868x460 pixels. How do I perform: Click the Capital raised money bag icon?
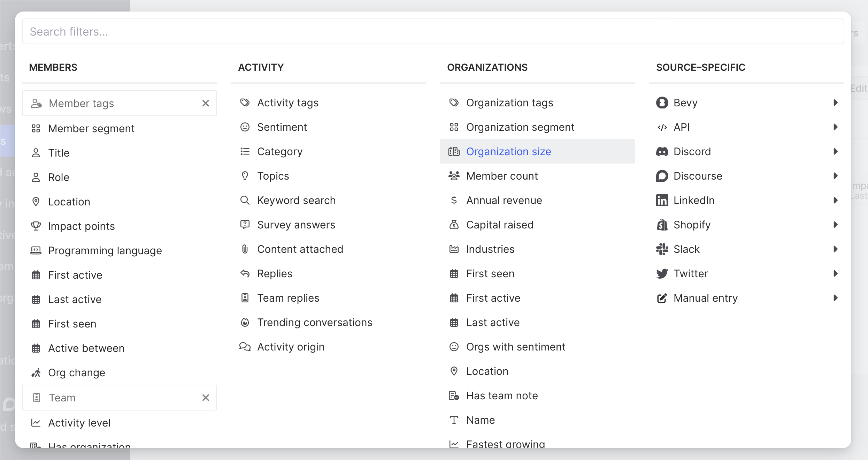tap(454, 225)
